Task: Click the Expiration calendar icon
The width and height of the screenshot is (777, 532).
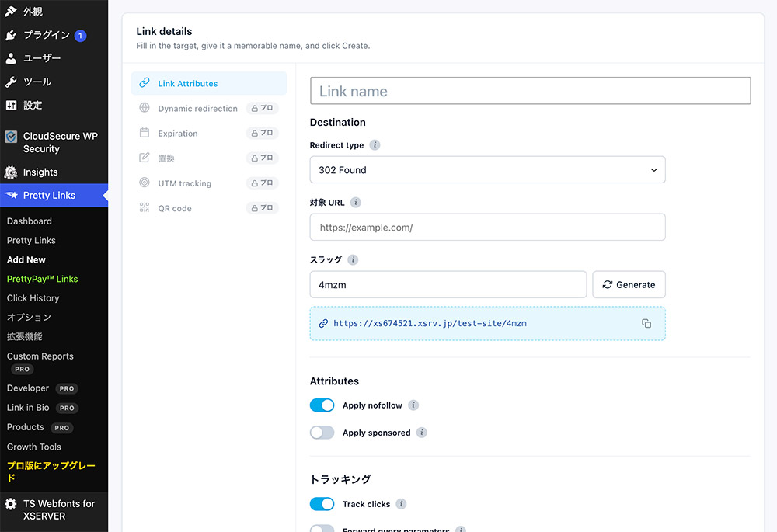Action: pos(145,132)
